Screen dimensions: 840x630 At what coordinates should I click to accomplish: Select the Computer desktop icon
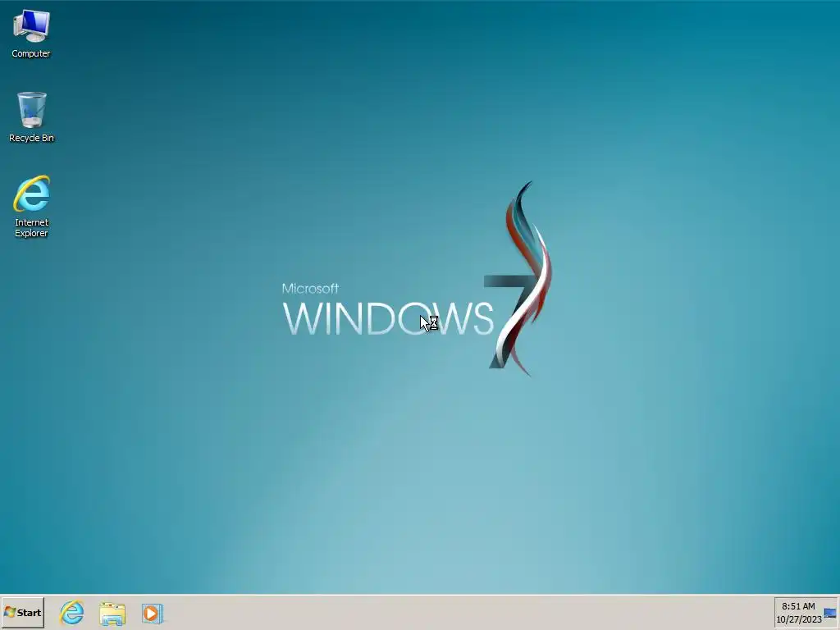pyautogui.click(x=31, y=34)
